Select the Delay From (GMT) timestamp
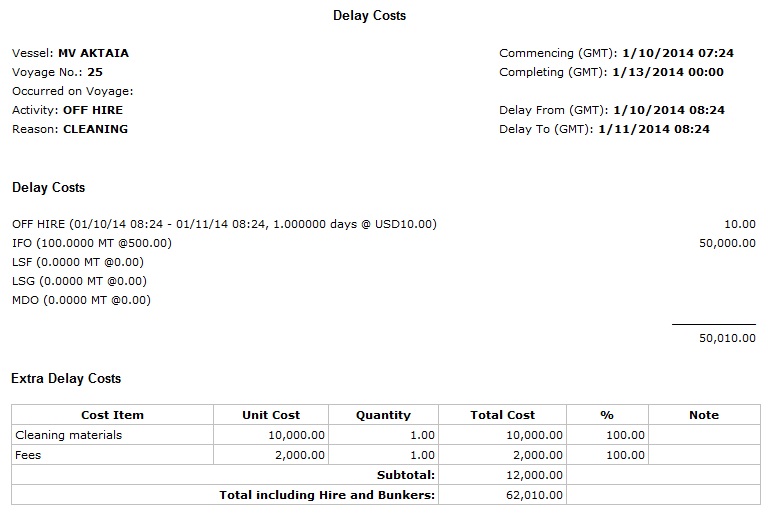 tap(667, 110)
